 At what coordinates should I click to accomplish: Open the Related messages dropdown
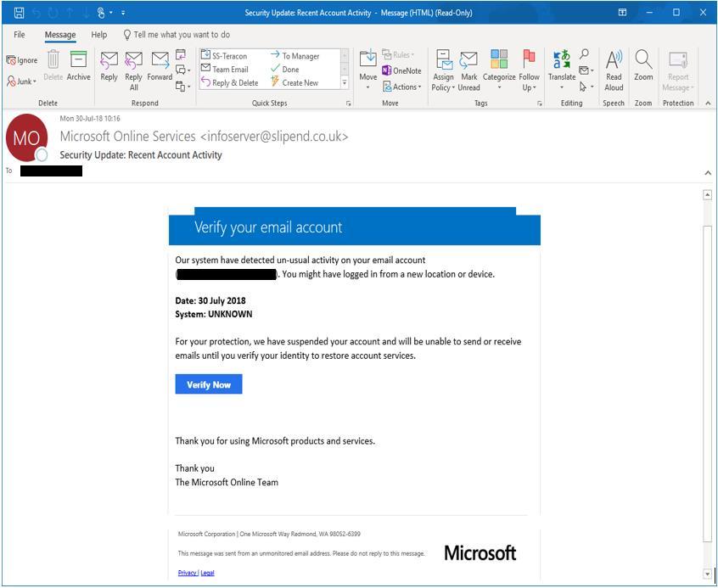point(586,70)
